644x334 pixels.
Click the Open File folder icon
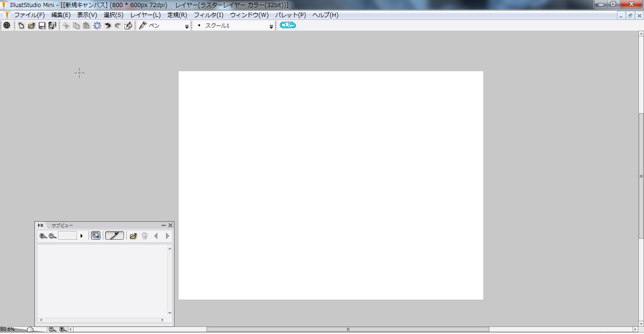click(32, 25)
